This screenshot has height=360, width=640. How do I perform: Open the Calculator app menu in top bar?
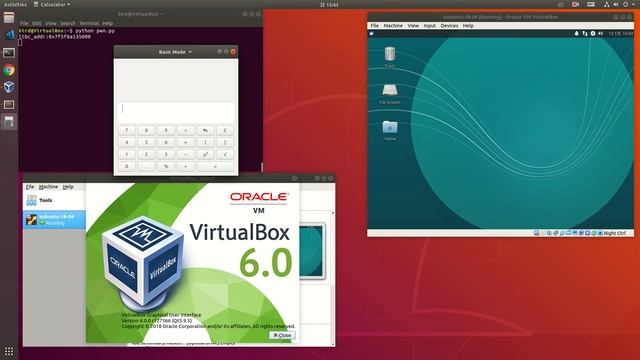click(52, 4)
